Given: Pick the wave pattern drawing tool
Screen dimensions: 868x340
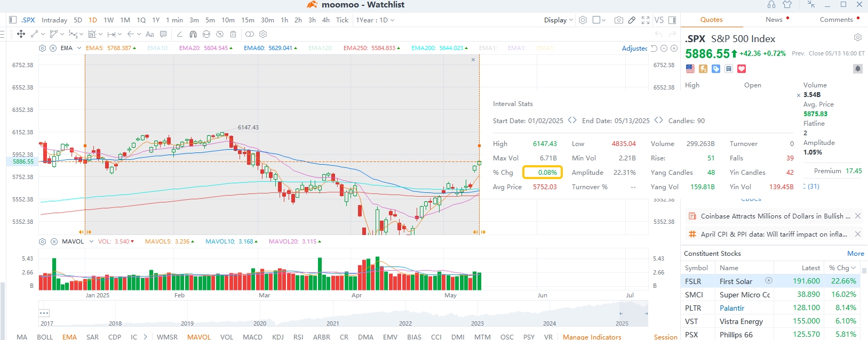Looking at the screenshot, I should tap(73, 34).
